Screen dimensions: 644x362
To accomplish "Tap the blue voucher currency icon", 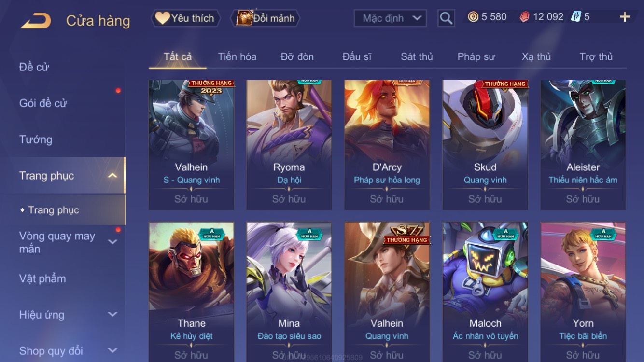I will click(576, 17).
